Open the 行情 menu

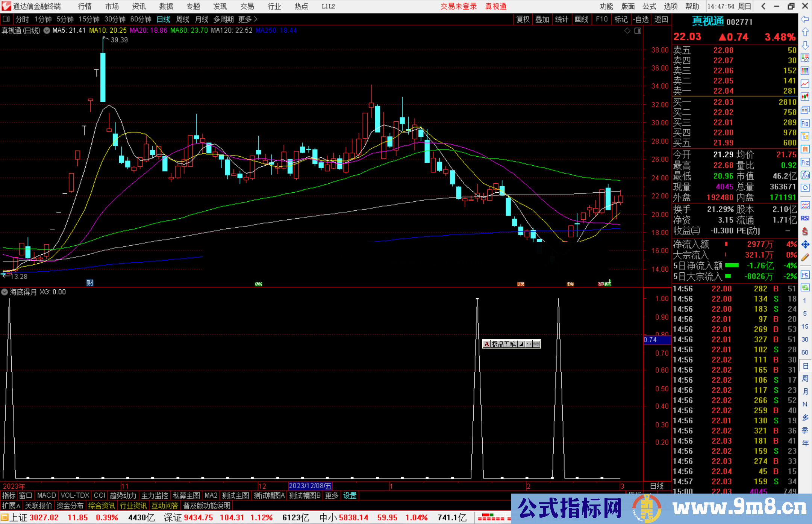(x=85, y=6)
